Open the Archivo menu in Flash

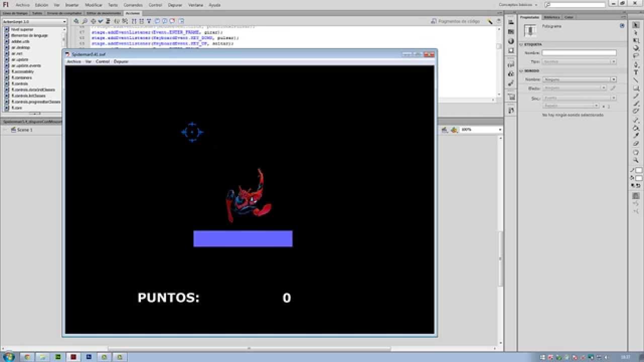23,5
